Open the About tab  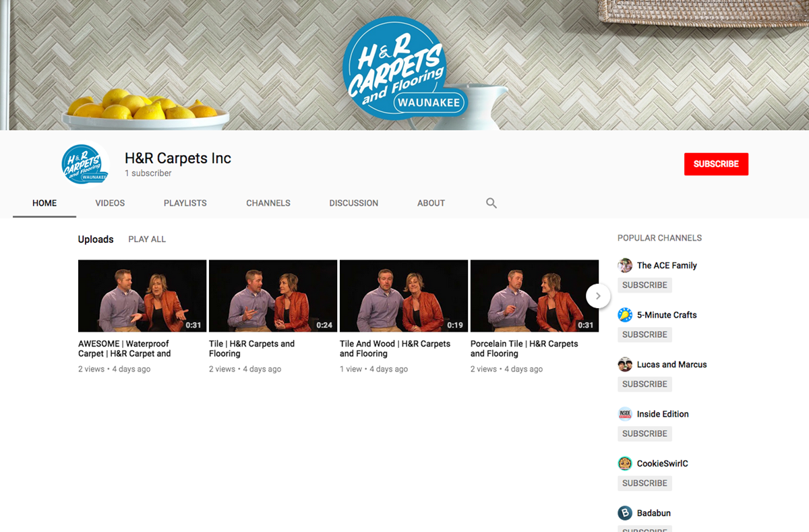tap(431, 203)
